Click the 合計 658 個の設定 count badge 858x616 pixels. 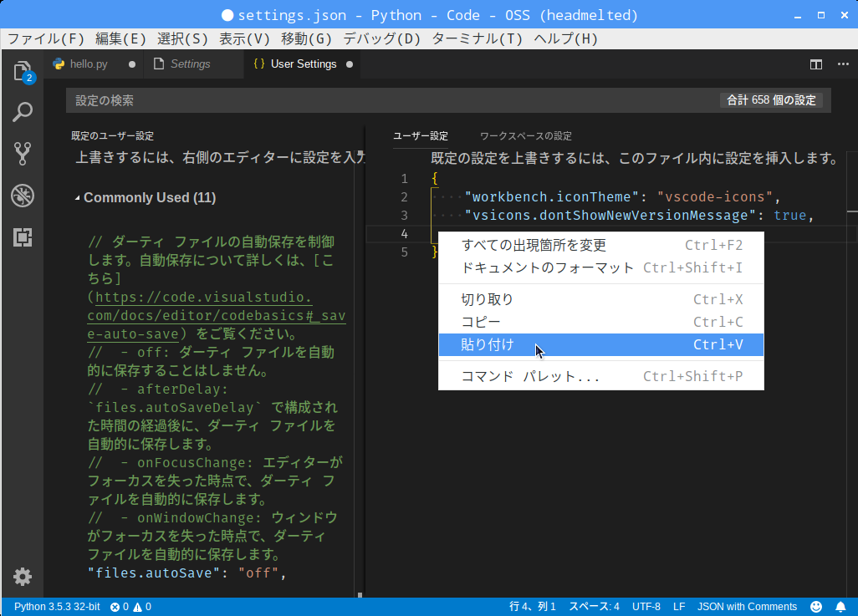pos(771,100)
